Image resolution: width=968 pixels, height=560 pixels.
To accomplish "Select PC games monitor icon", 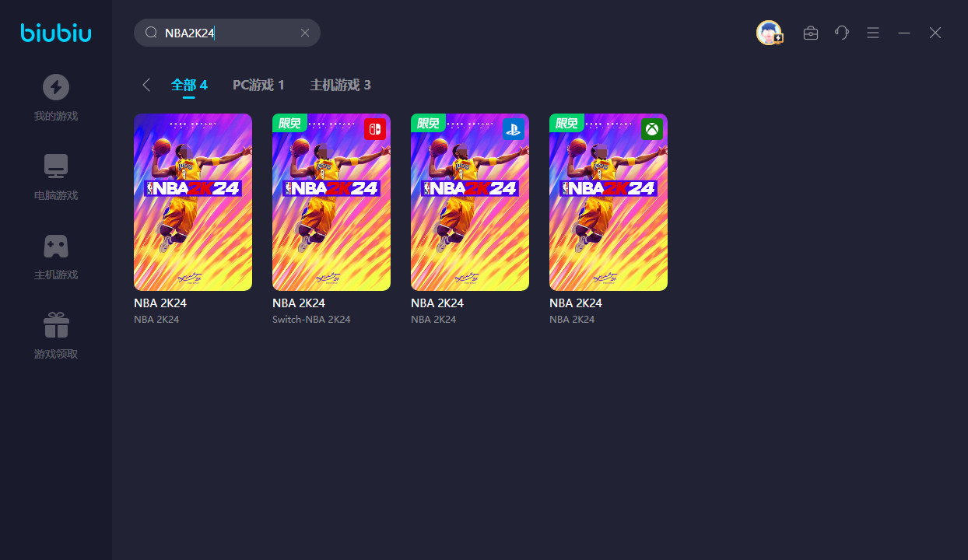I will click(x=56, y=166).
